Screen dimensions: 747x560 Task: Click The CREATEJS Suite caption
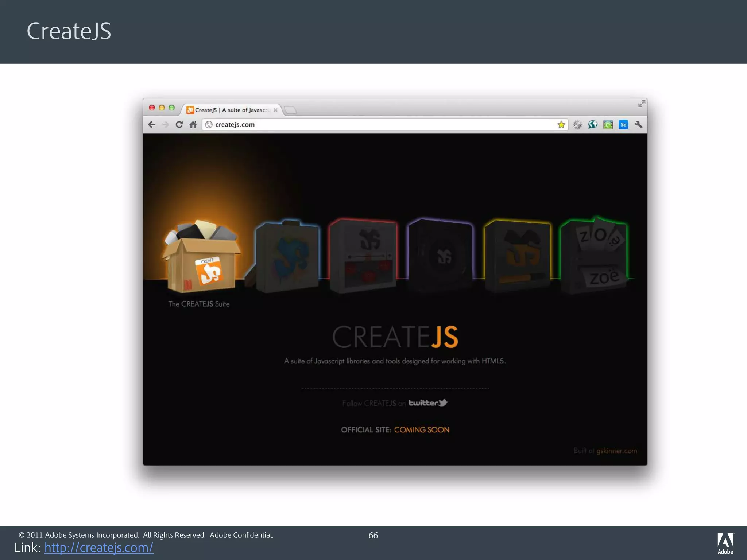click(x=199, y=304)
